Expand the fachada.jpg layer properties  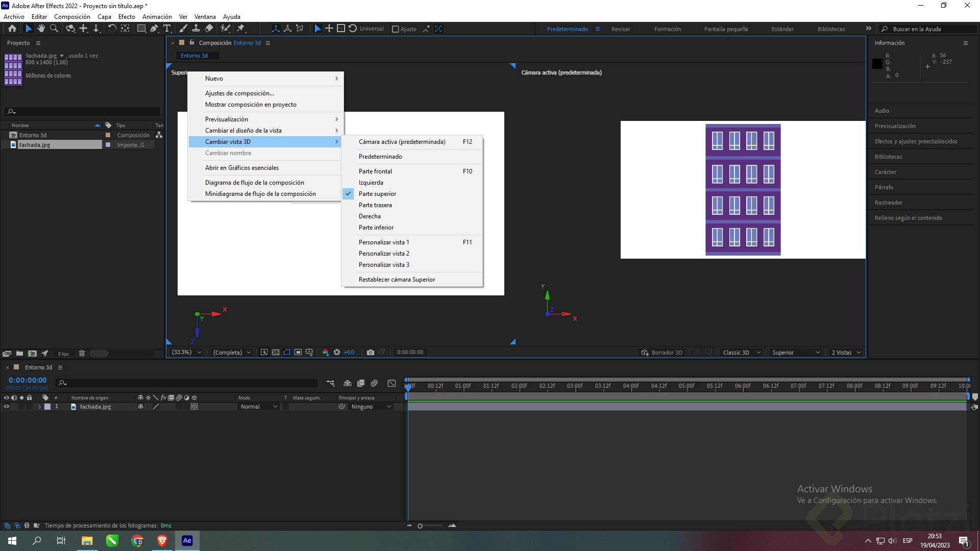(x=39, y=407)
